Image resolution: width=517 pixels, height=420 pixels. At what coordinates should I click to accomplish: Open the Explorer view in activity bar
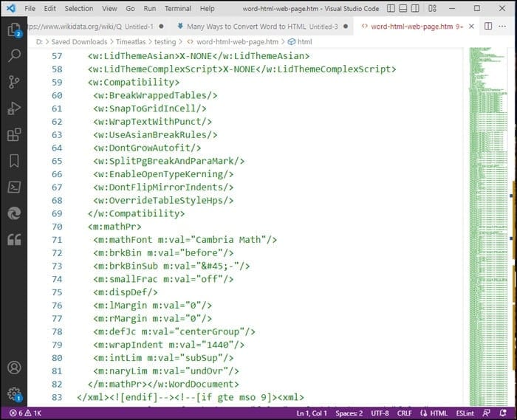[14, 30]
